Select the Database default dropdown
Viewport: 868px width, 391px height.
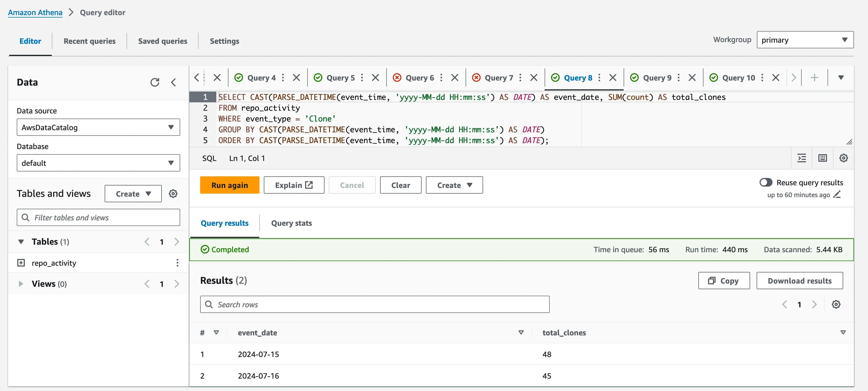(x=98, y=163)
